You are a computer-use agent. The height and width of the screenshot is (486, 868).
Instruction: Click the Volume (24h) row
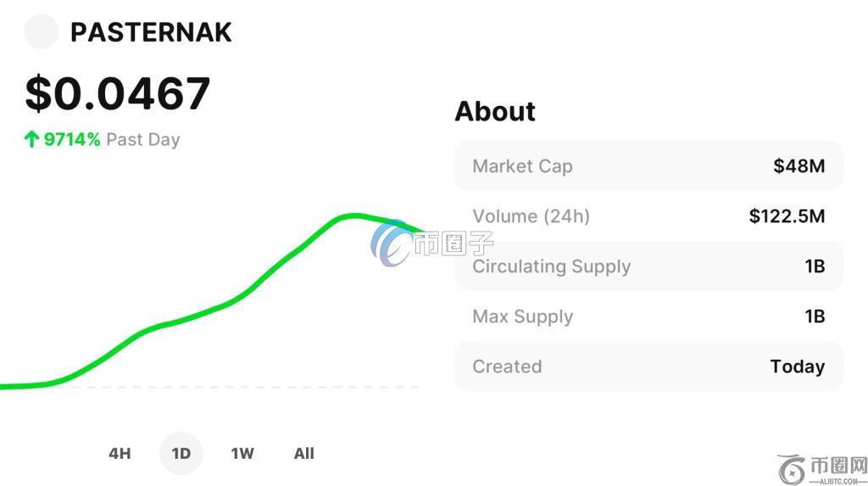pos(648,215)
